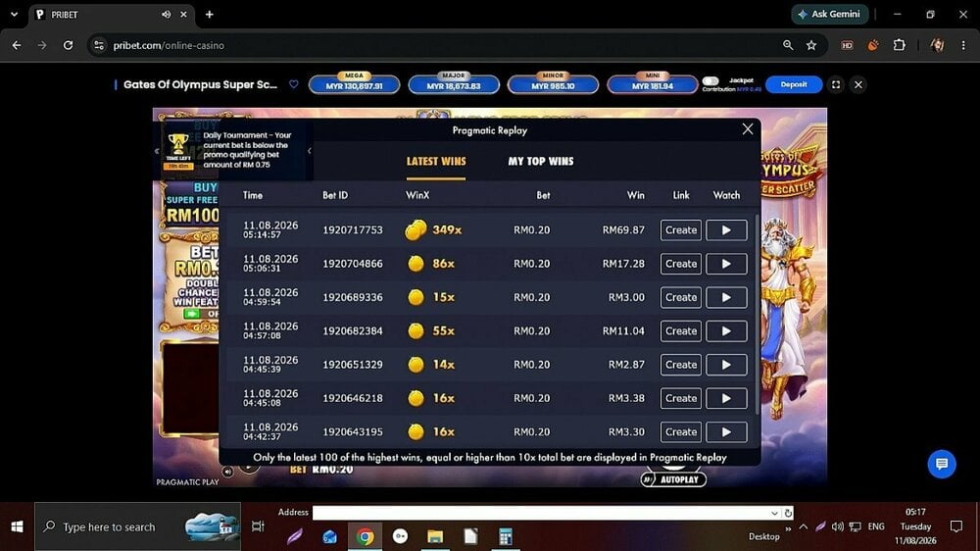The width and height of the screenshot is (980, 551).
Task: Click the replay list scrollbar
Action: pos(757,314)
